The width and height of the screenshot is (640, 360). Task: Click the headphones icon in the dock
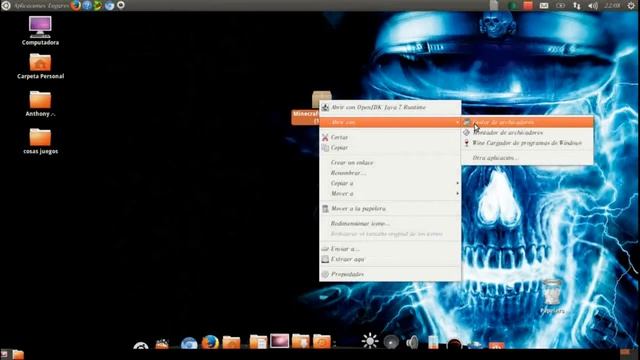(x=454, y=344)
